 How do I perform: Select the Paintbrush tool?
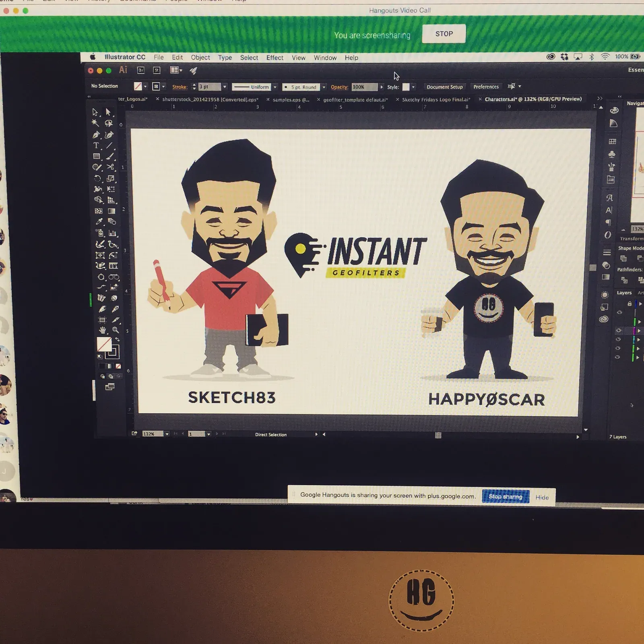coord(110,156)
